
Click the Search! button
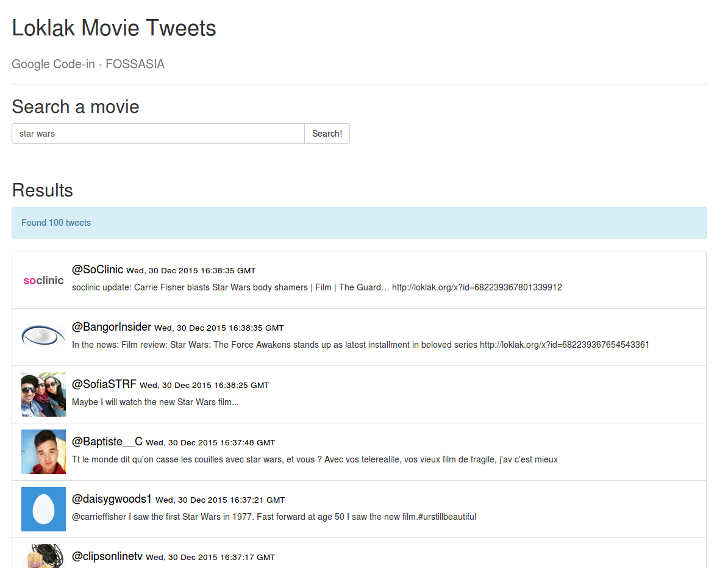[x=327, y=134]
